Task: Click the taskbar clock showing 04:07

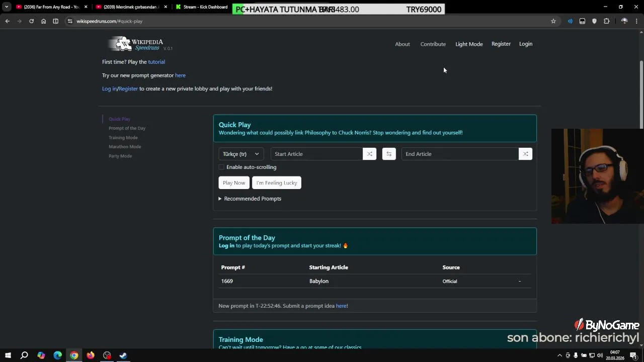Action: [615, 355]
